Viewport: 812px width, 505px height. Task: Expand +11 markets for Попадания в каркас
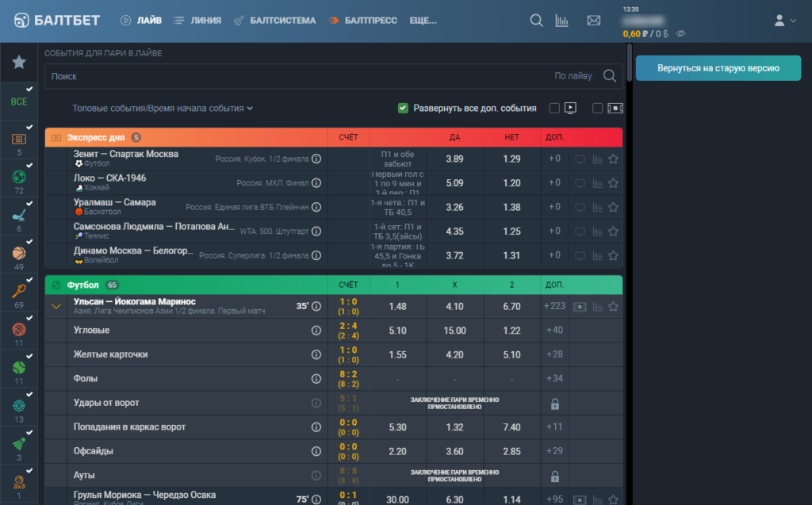(x=554, y=427)
